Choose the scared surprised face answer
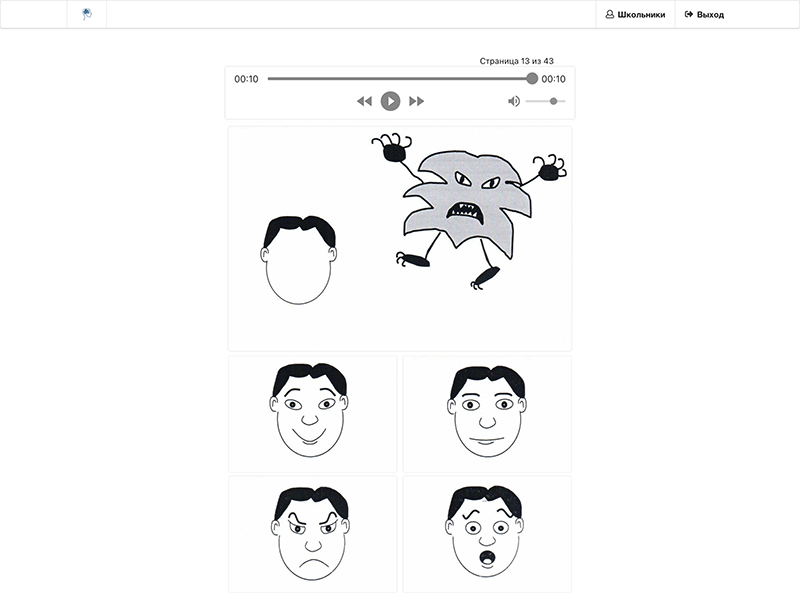The width and height of the screenshot is (800, 600). click(487, 534)
